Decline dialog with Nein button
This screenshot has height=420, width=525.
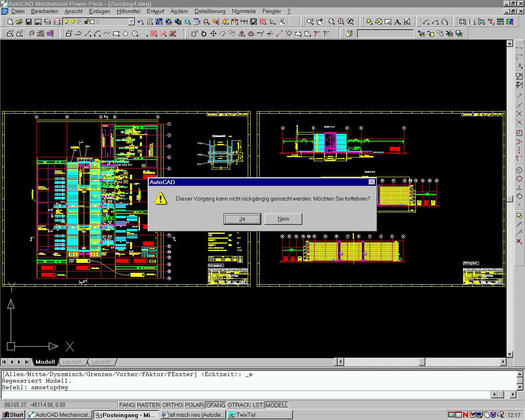tap(283, 219)
